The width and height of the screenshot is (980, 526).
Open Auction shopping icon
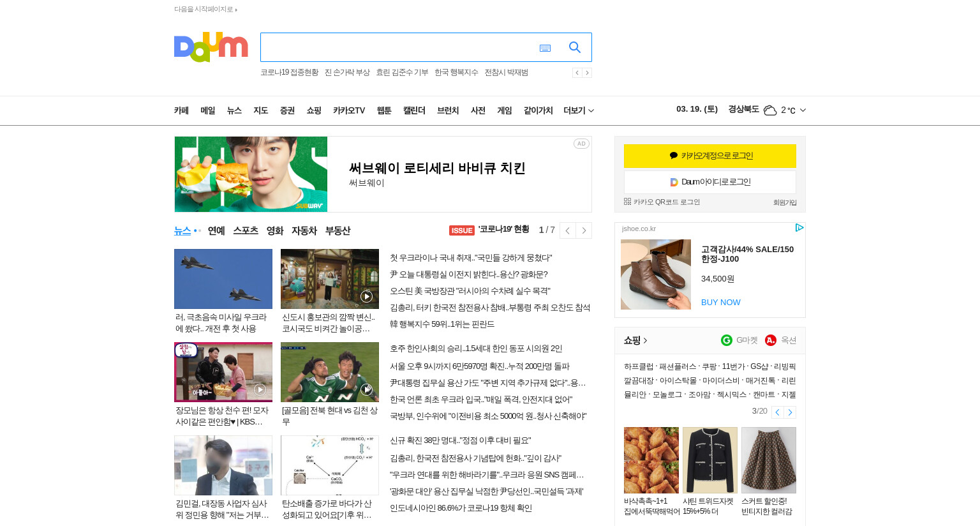pyautogui.click(x=771, y=340)
